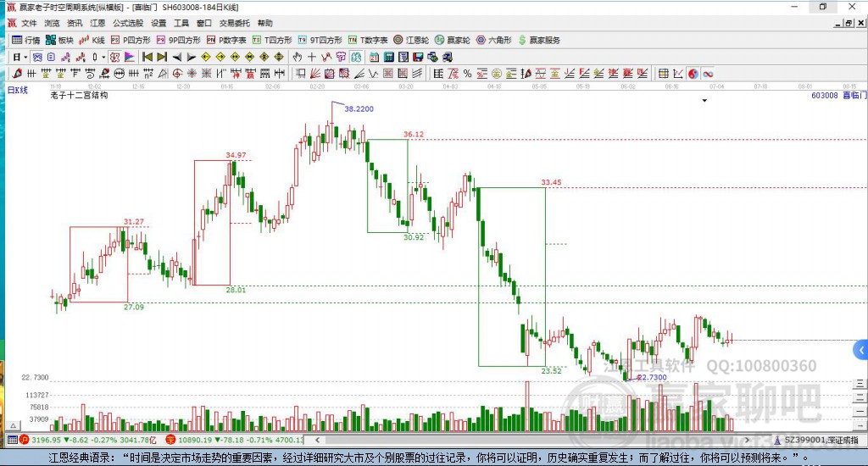Click the horizontal scrollbar right arrow
Image resolution: width=868 pixels, height=466 pixels.
[x=748, y=440]
